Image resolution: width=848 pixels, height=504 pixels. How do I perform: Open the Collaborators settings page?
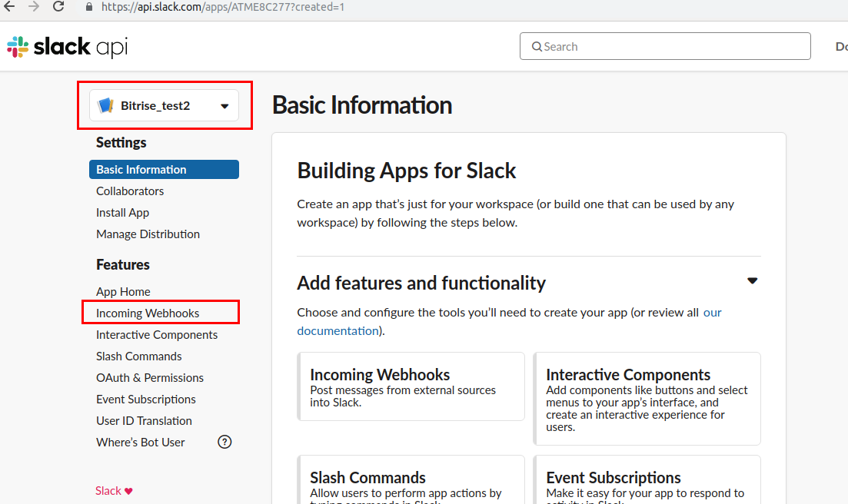click(130, 191)
